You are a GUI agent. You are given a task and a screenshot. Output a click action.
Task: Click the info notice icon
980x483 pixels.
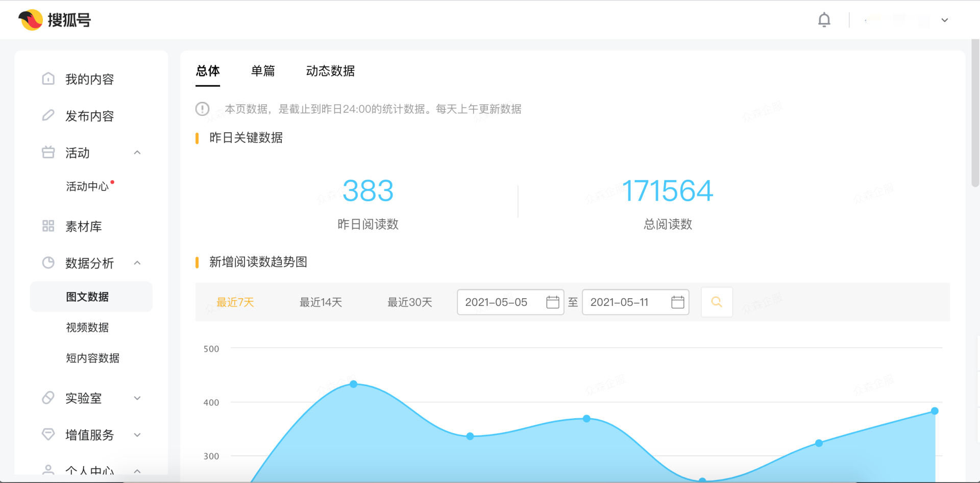(203, 109)
